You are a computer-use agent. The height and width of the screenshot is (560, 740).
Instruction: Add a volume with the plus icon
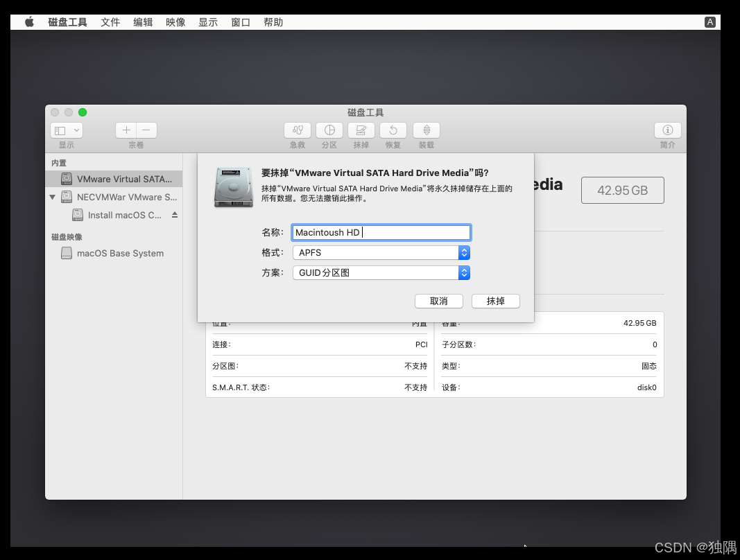click(126, 130)
